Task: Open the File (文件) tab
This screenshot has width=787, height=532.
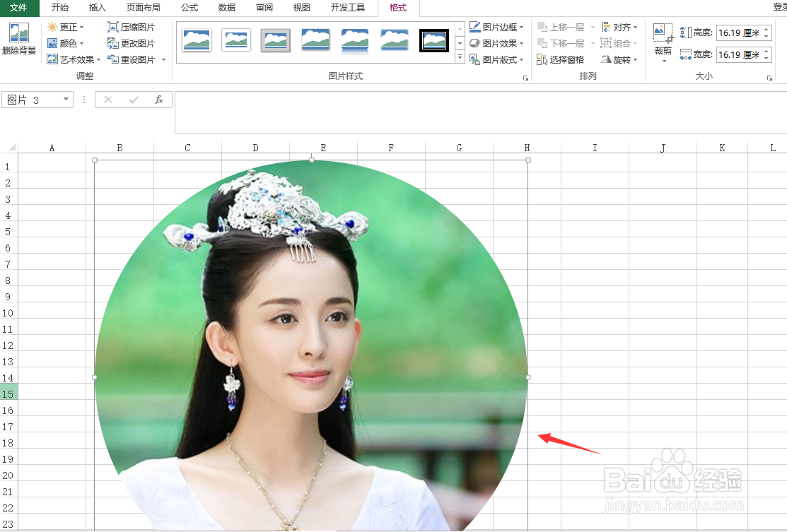Action: (19, 8)
